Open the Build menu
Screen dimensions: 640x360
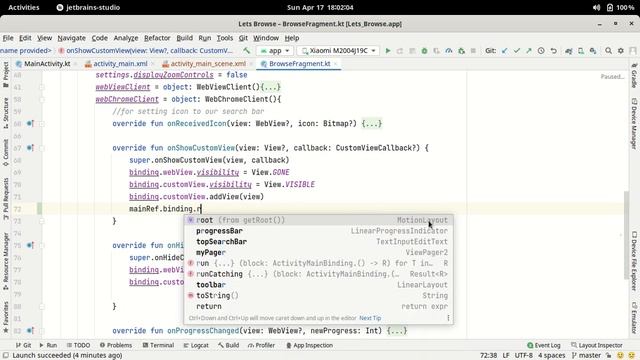coord(184,38)
